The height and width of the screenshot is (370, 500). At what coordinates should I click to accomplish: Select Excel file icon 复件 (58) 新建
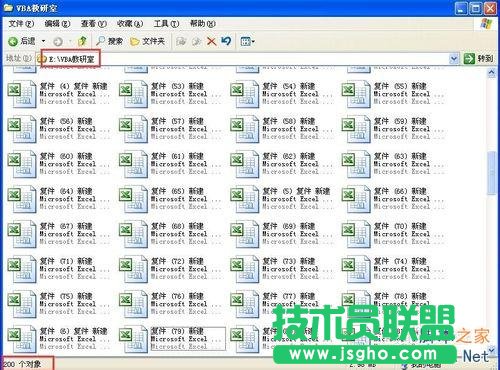[245, 129]
